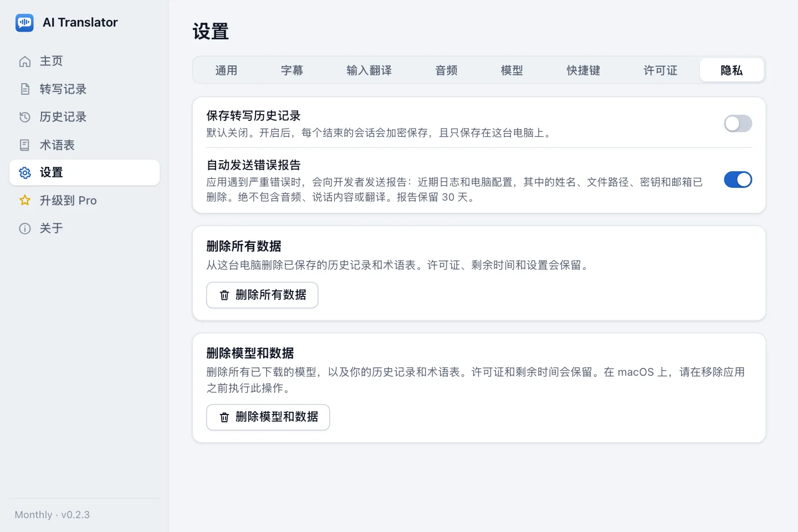Click the 删除所有数据 button label

tap(271, 295)
